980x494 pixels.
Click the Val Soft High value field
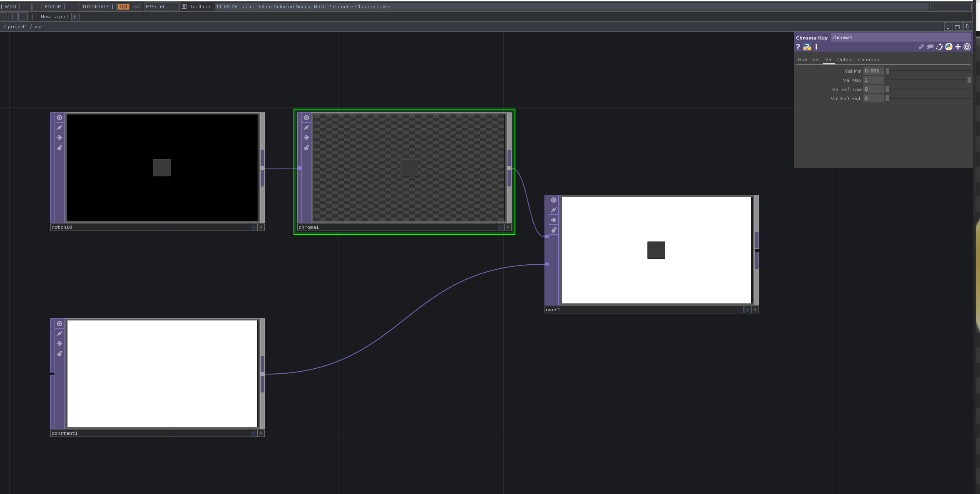click(873, 98)
